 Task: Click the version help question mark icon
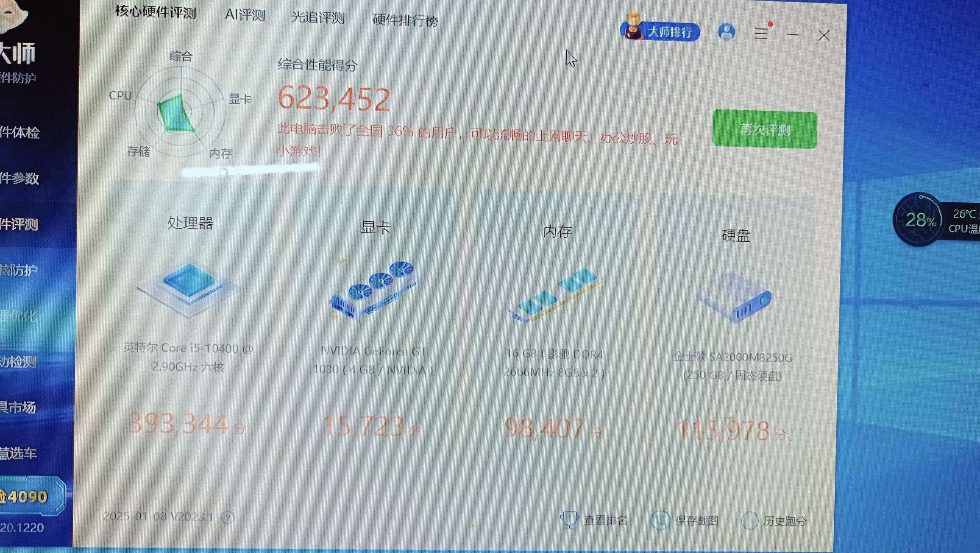[228, 517]
